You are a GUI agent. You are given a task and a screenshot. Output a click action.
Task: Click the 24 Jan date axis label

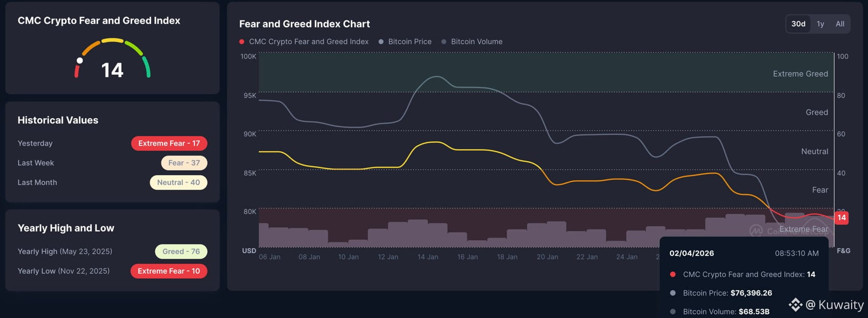pyautogui.click(x=627, y=257)
